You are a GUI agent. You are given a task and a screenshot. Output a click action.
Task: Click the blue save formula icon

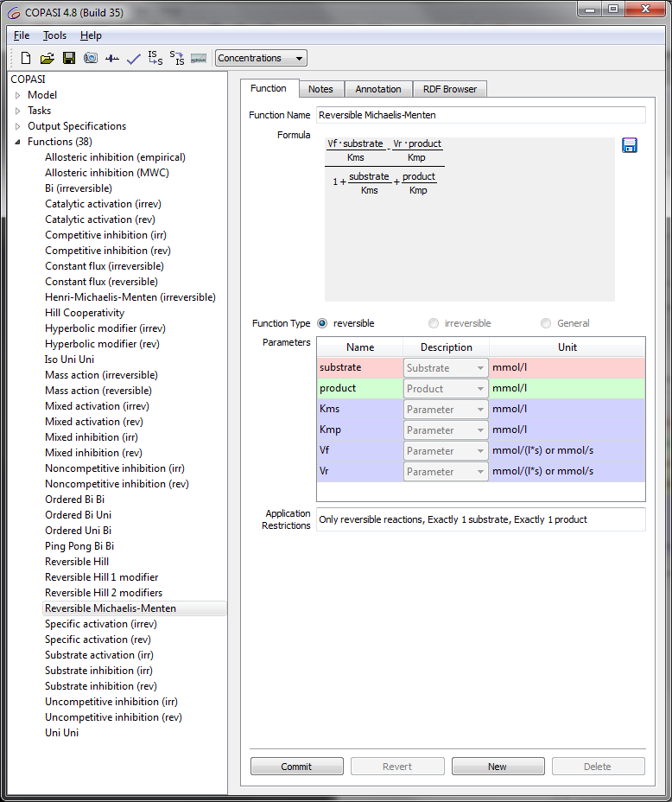tap(630, 145)
